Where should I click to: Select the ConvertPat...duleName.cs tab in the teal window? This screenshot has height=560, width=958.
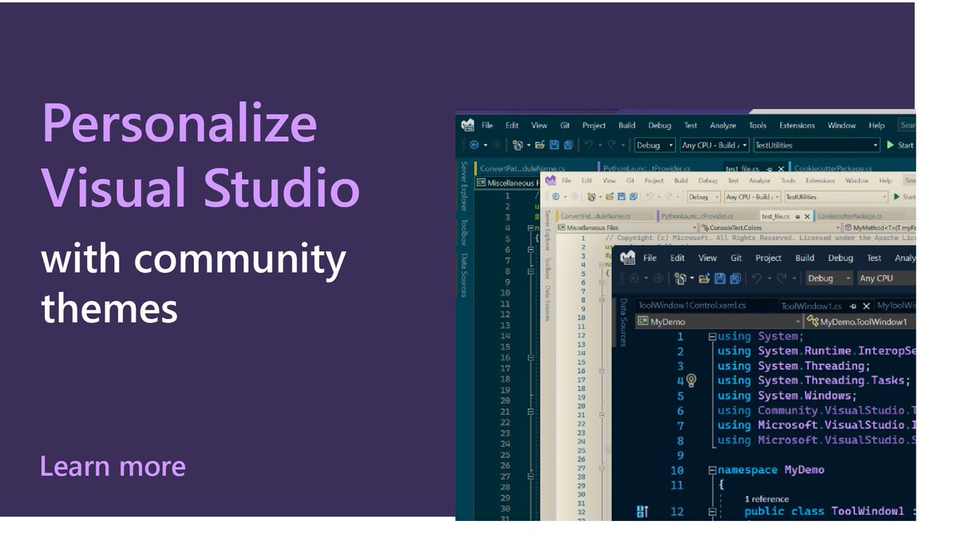point(522,168)
